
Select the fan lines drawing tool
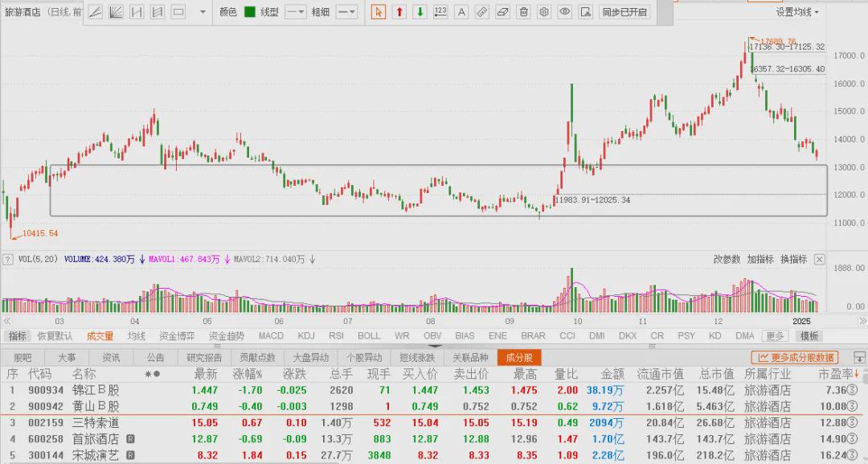[116, 11]
